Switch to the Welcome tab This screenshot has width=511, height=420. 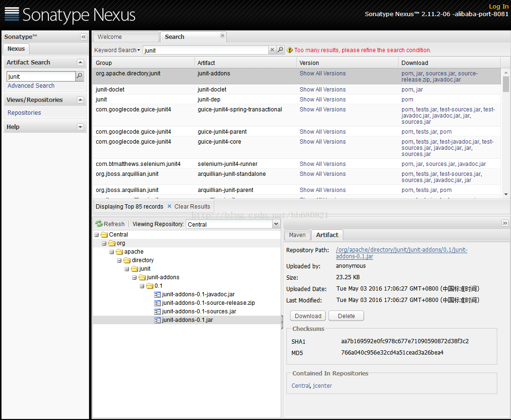(126, 37)
